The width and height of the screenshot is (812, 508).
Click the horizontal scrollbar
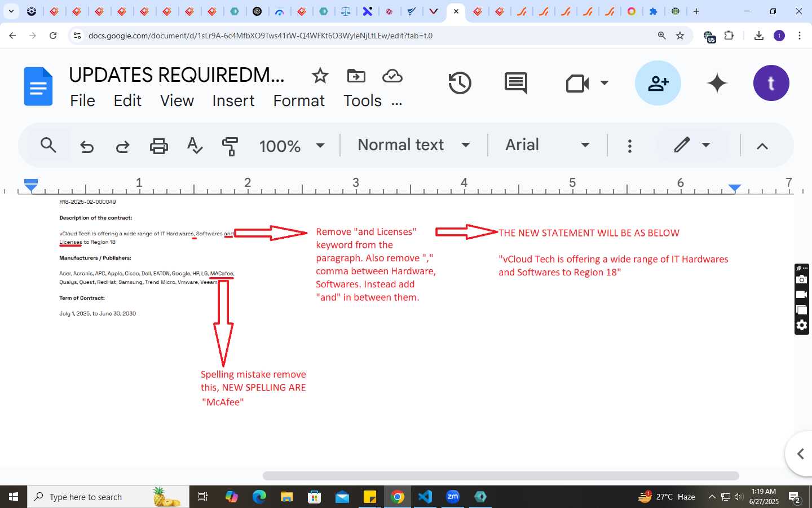tap(501, 476)
